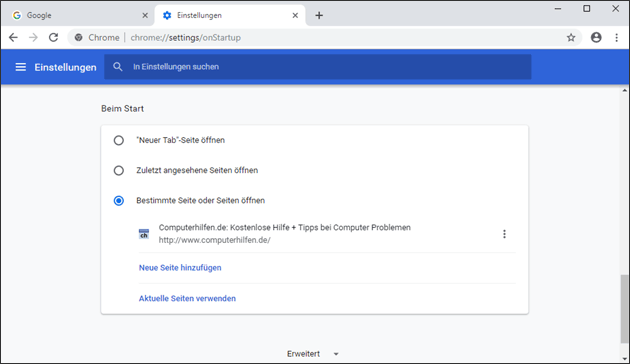Close the Einstellungen tab
Screen dimensions: 630x364
click(x=295, y=15)
